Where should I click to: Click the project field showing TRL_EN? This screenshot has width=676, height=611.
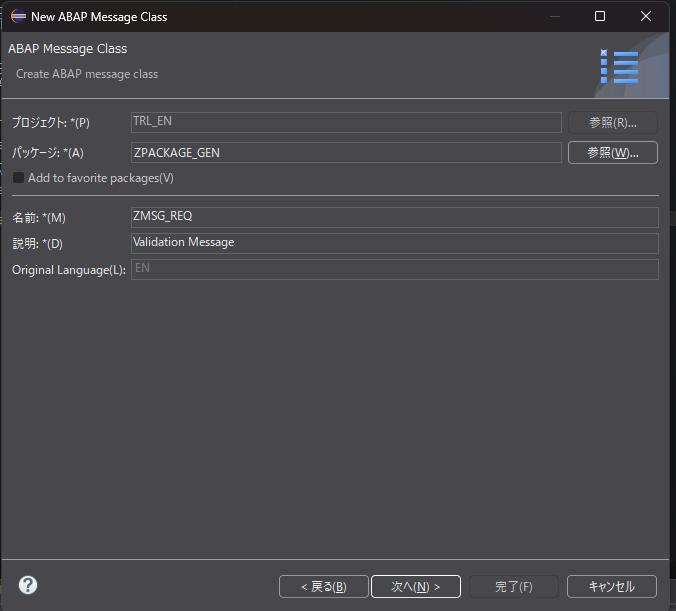pyautogui.click(x=346, y=122)
